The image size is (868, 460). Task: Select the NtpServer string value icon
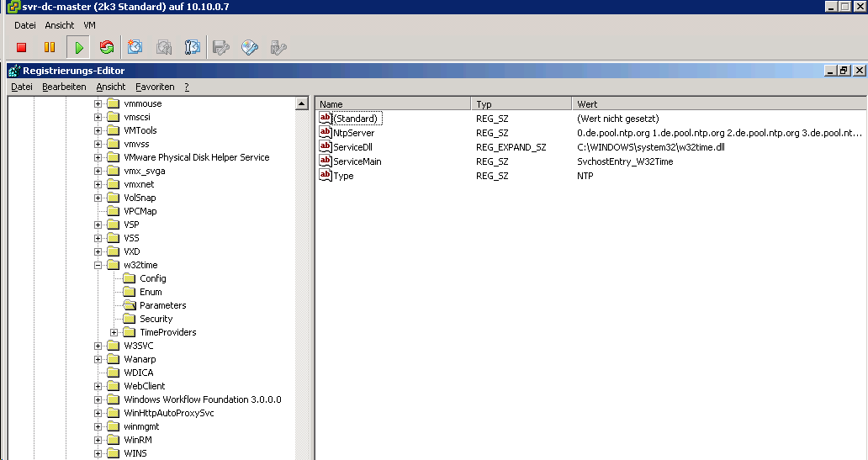tap(325, 132)
